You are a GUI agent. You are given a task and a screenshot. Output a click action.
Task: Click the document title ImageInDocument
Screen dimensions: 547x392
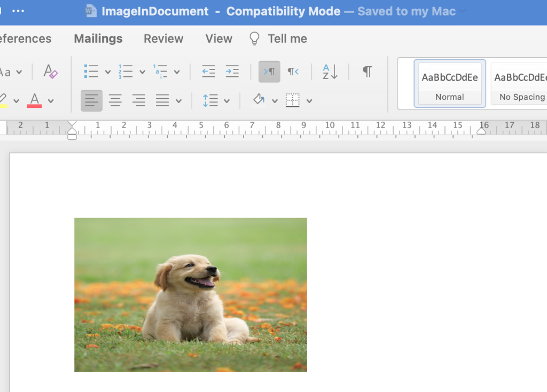pyautogui.click(x=155, y=11)
